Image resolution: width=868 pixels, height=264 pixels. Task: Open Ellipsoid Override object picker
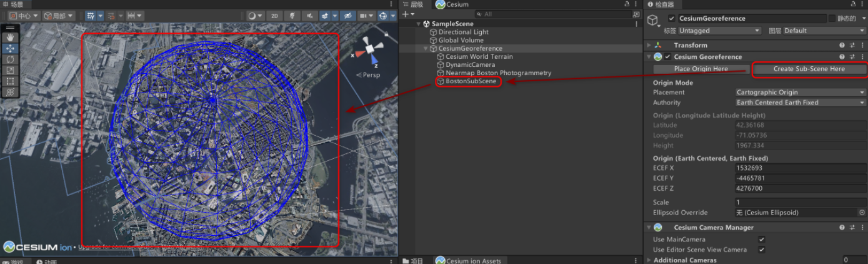point(862,213)
